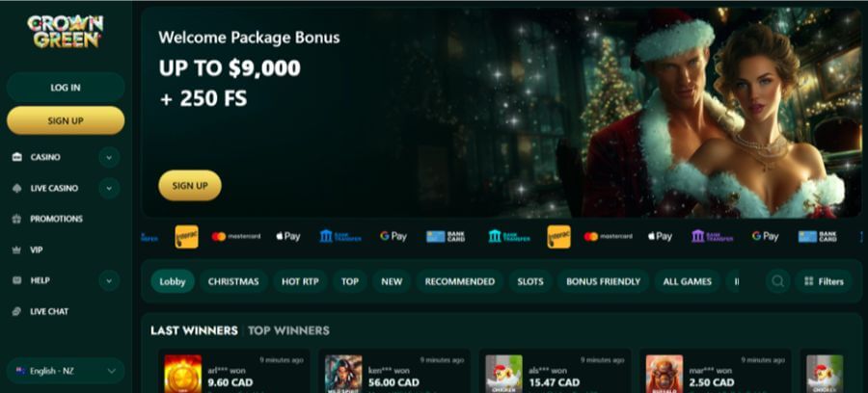Screen dimensions: 868x393
Task: Open the Filters button
Action: pos(824,281)
